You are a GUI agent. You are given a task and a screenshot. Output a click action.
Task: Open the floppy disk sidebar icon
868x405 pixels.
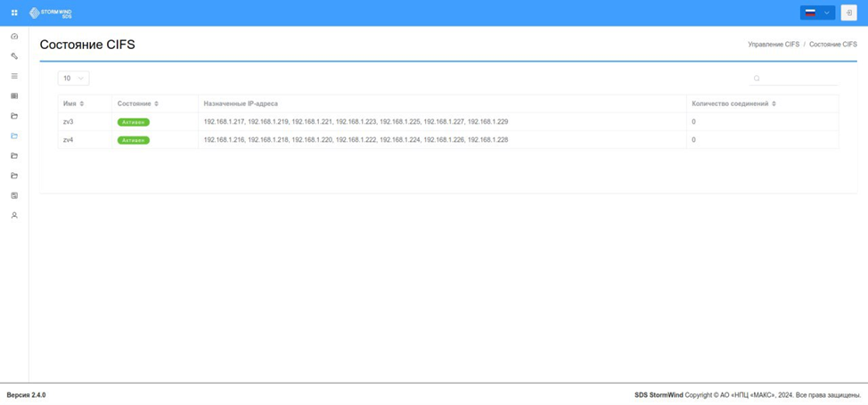point(14,195)
